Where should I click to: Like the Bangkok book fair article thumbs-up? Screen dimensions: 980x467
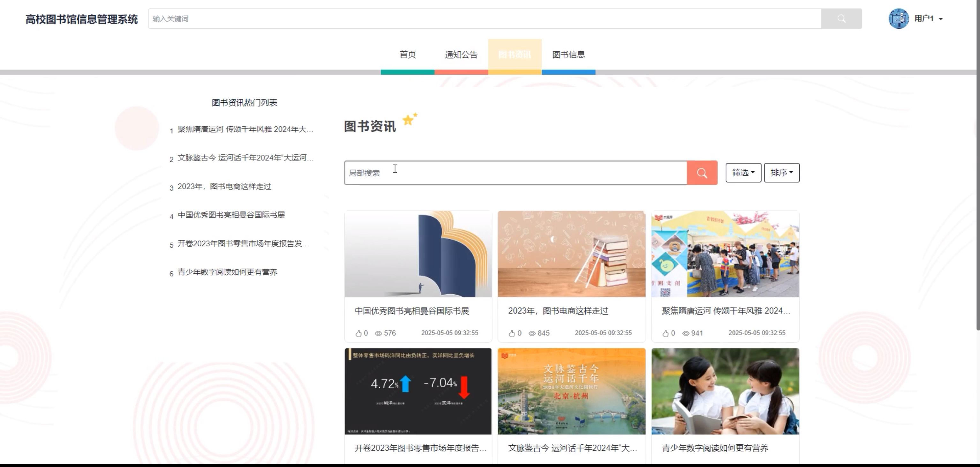coord(358,334)
